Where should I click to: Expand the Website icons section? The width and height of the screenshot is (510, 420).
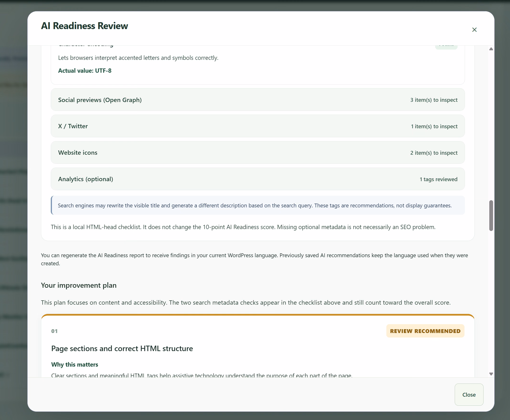pos(258,153)
